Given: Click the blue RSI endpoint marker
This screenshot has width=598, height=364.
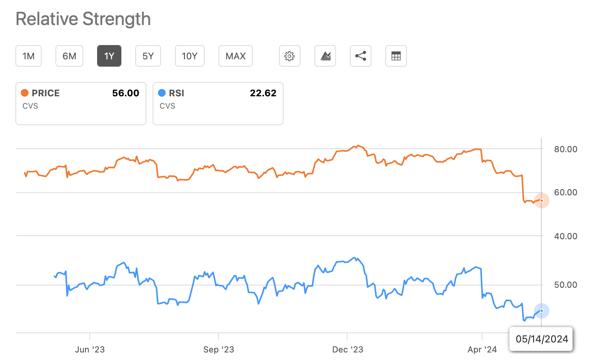Looking at the screenshot, I should tap(541, 311).
